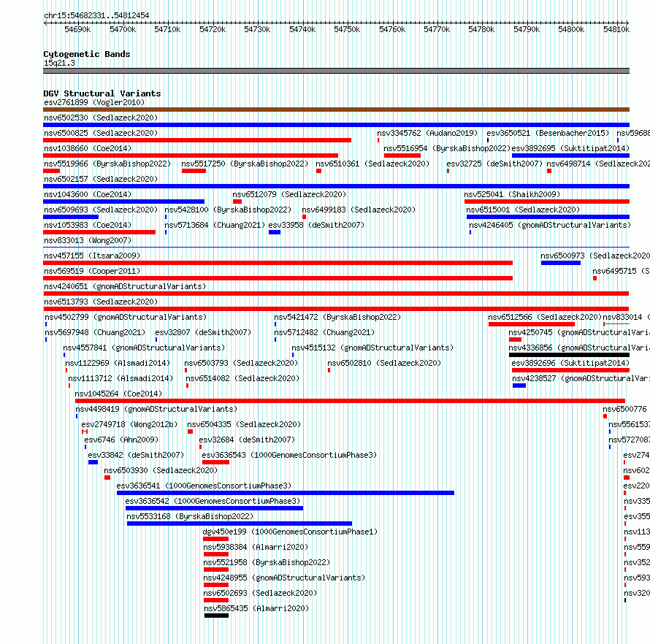Image resolution: width=650 pixels, height=644 pixels.
Task: Click the red nsv6500825 variant bar
Action: (x=197, y=140)
